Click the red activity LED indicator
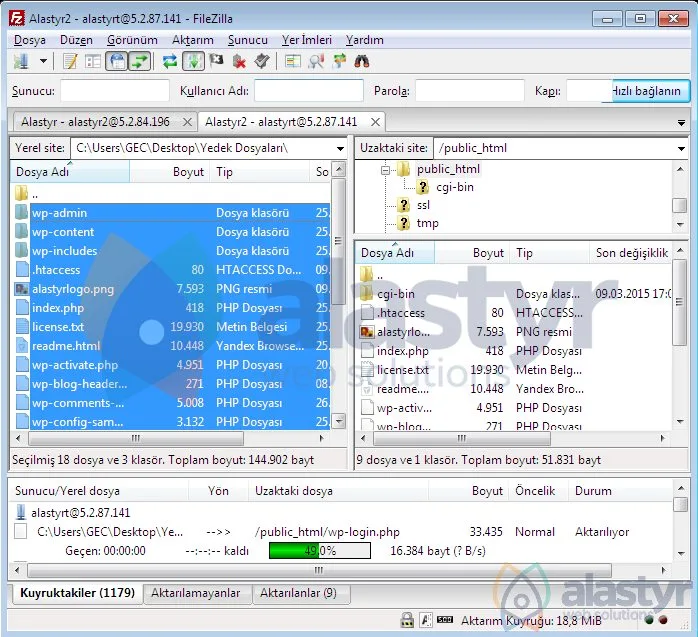 663,620
